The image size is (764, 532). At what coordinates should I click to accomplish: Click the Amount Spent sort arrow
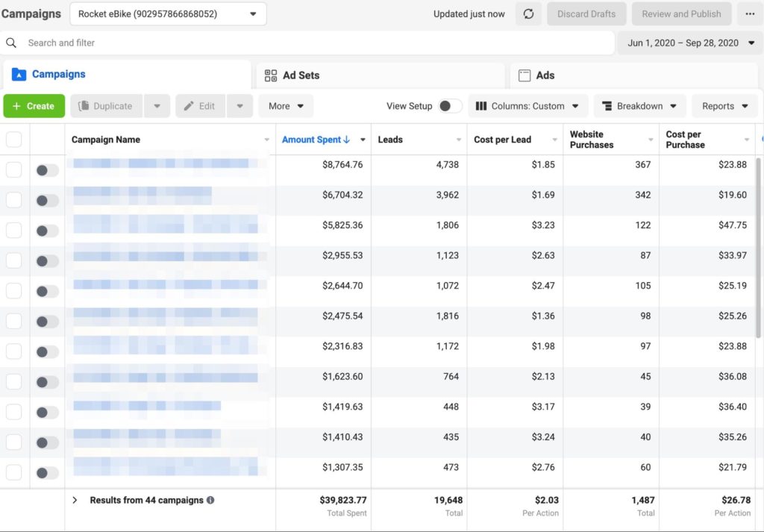pyautogui.click(x=346, y=140)
